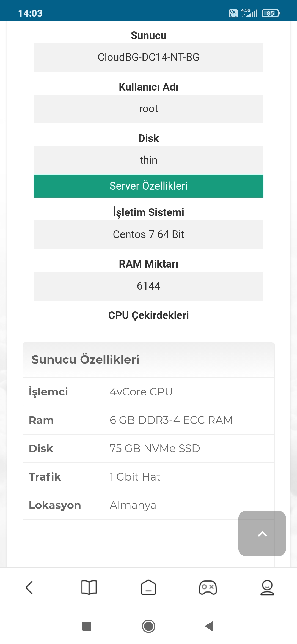Select the Lokasyon Almanya row
Viewport: 297px width, 644px height.
148,505
